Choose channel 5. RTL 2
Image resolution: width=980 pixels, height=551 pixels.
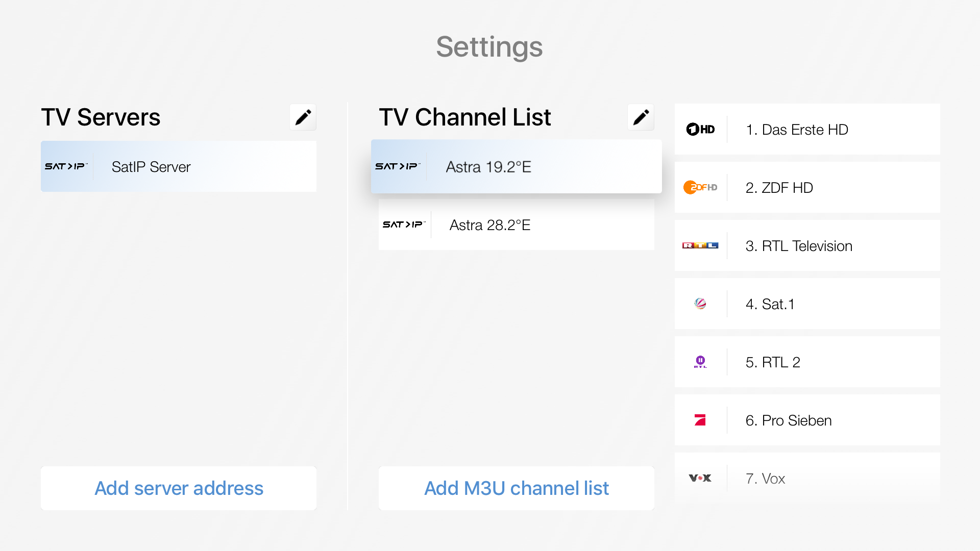point(807,362)
